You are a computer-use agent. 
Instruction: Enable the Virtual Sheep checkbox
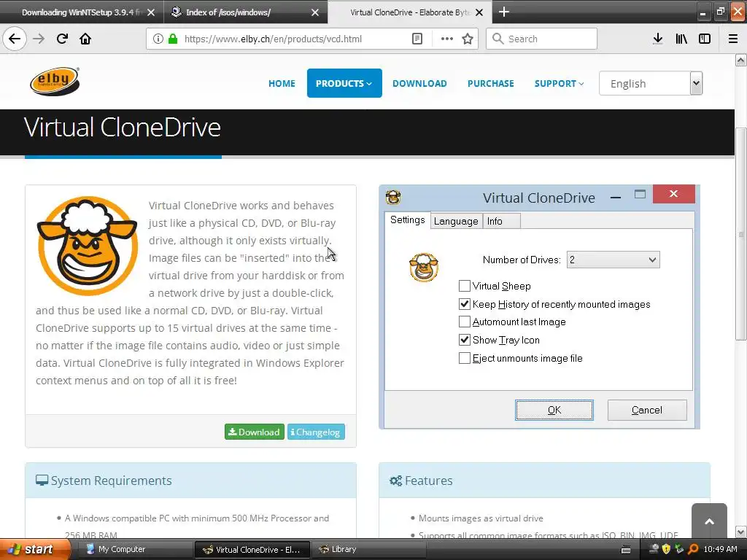[x=464, y=286]
